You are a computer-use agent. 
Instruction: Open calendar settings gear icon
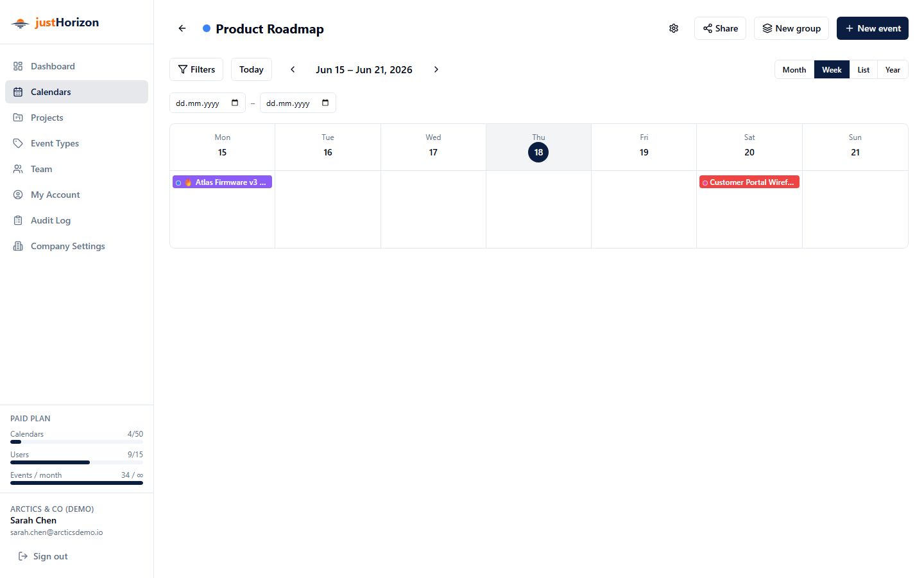coord(674,28)
